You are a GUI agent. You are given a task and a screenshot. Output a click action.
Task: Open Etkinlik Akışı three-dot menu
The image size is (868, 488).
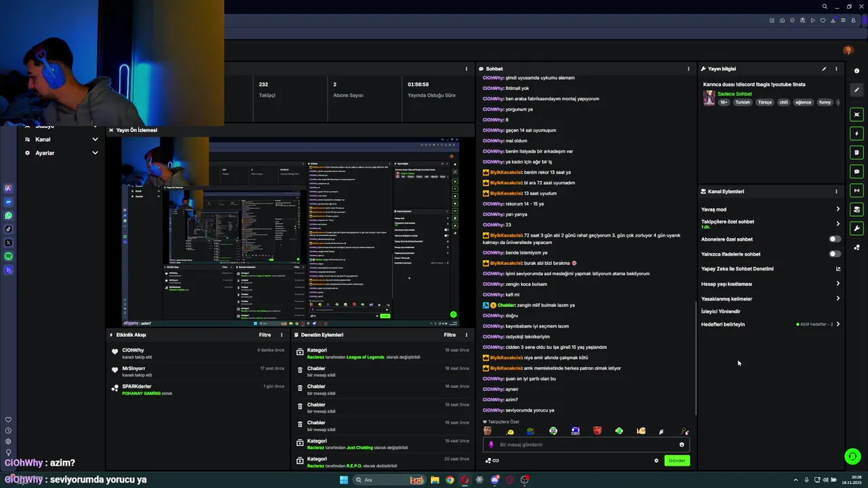coord(281,335)
